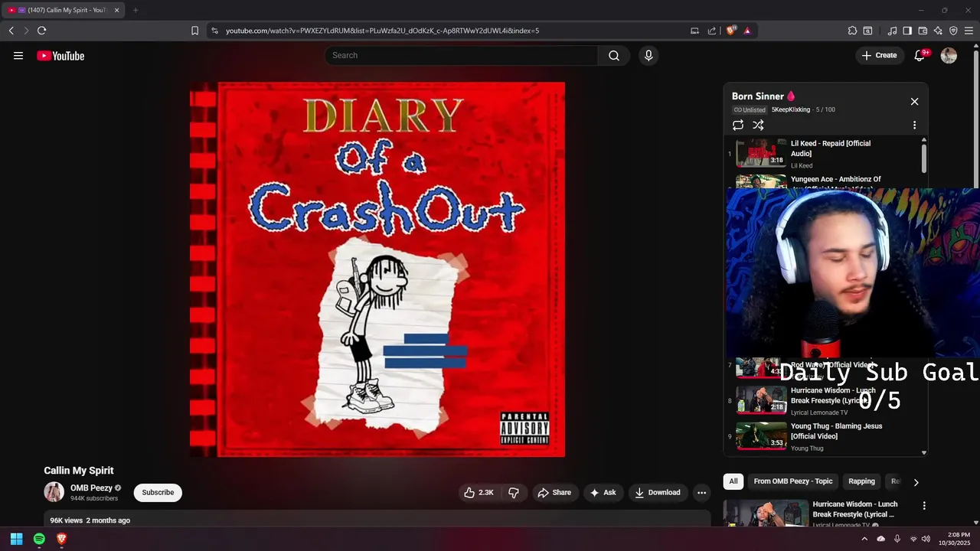Image resolution: width=980 pixels, height=551 pixels.
Task: Open more actions ellipsis under video
Action: [701, 492]
